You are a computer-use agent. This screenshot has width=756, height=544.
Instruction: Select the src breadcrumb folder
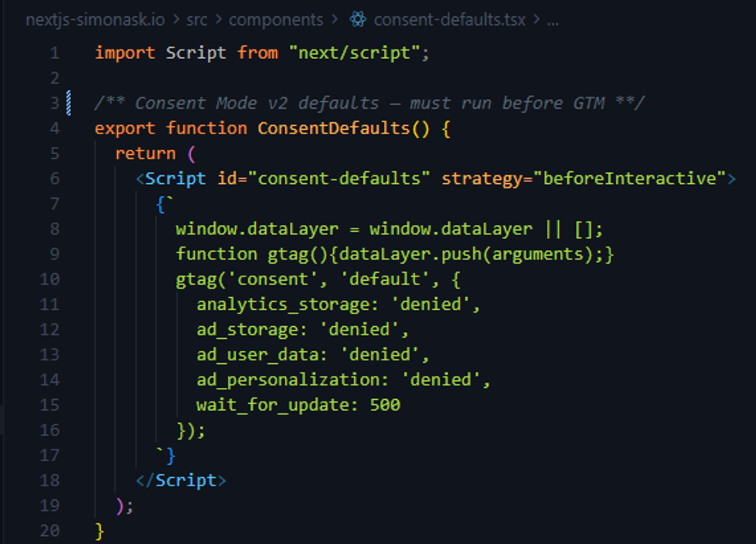(196, 20)
